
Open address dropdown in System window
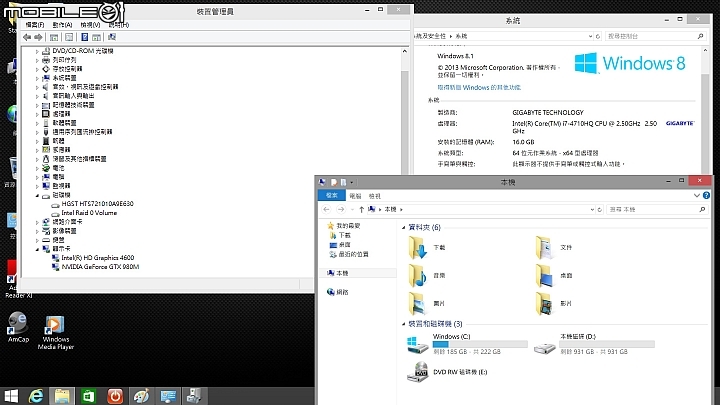tap(590, 36)
